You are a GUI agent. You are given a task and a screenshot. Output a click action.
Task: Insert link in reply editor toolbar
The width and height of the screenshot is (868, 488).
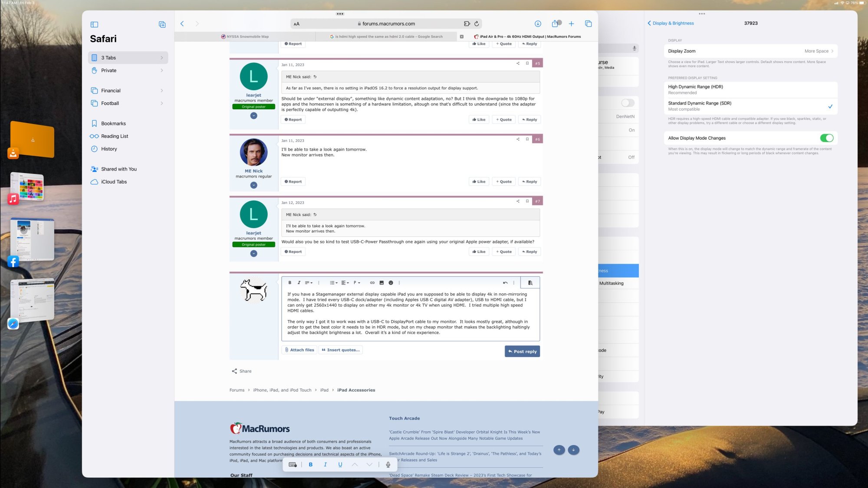click(372, 283)
